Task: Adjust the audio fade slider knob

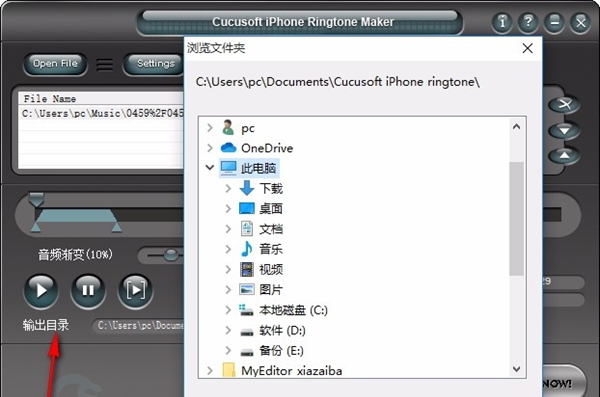Action: (x=171, y=255)
